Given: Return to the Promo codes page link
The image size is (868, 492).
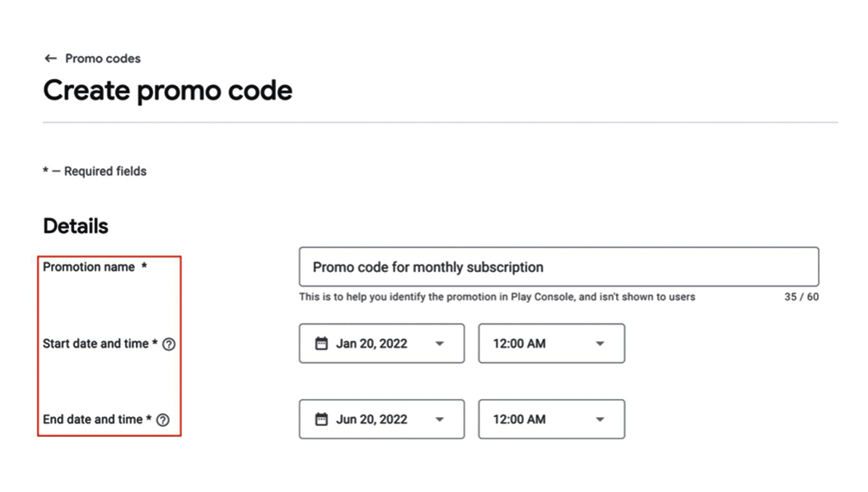Looking at the screenshot, I should coord(102,59).
